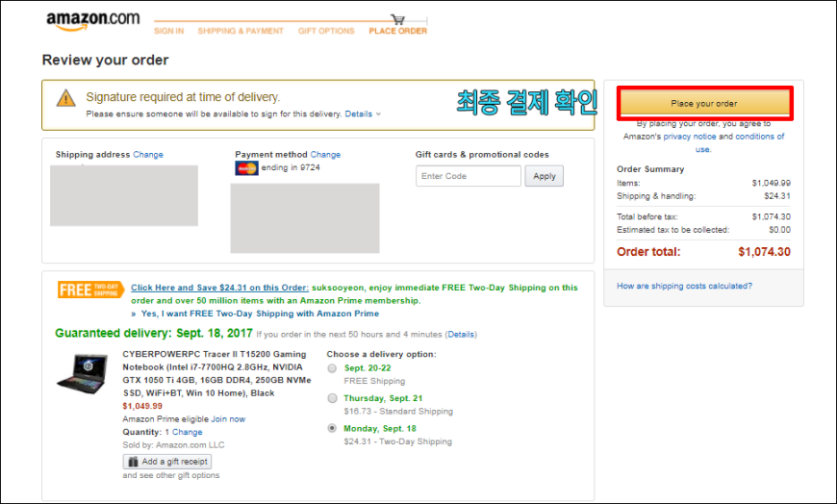
Task: Click Join now for Amazon Prime
Action: tap(228, 419)
